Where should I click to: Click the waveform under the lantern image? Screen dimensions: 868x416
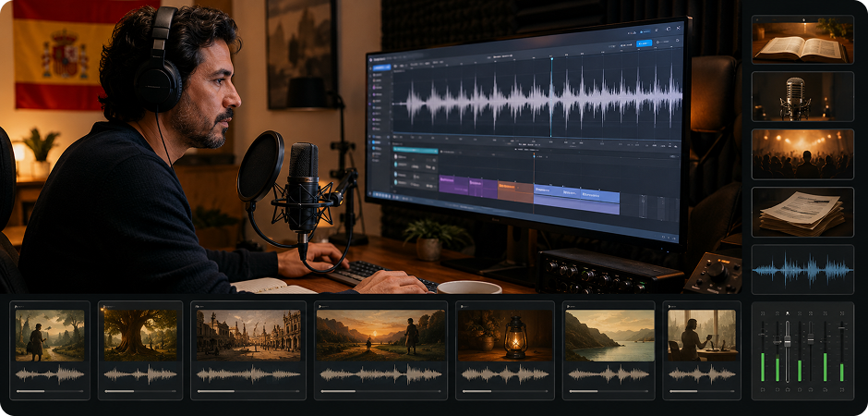click(504, 375)
